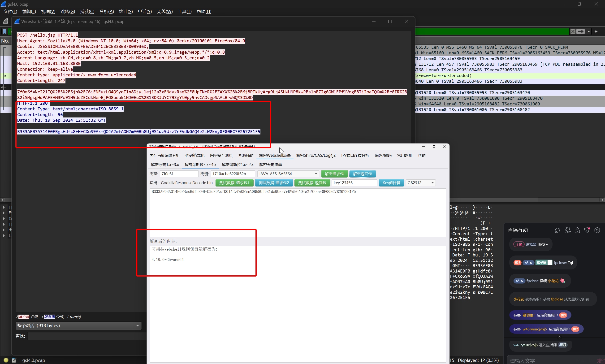Add a display filter button with plus
605x364 pixels.
(x=596, y=31)
